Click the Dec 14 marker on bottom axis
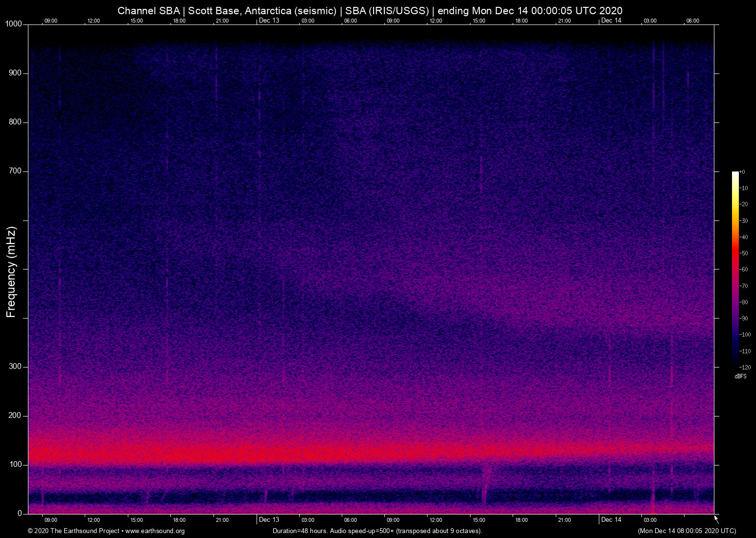Screen dimensions: 756x538 (x=611, y=519)
